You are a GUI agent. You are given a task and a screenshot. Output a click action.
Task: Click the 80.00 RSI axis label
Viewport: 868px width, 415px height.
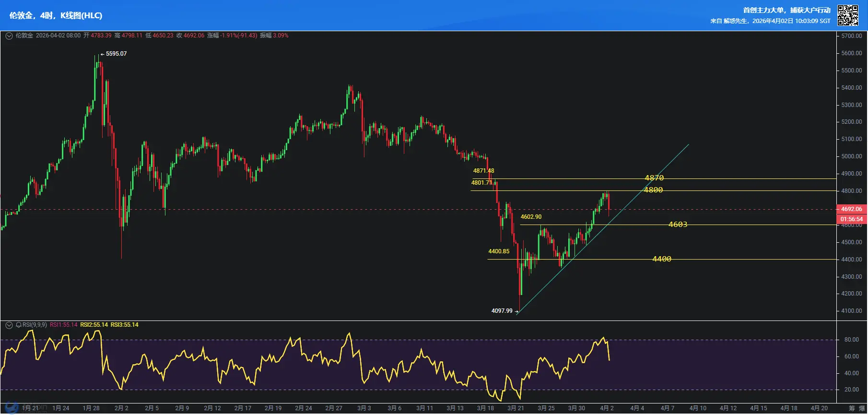tap(852, 340)
